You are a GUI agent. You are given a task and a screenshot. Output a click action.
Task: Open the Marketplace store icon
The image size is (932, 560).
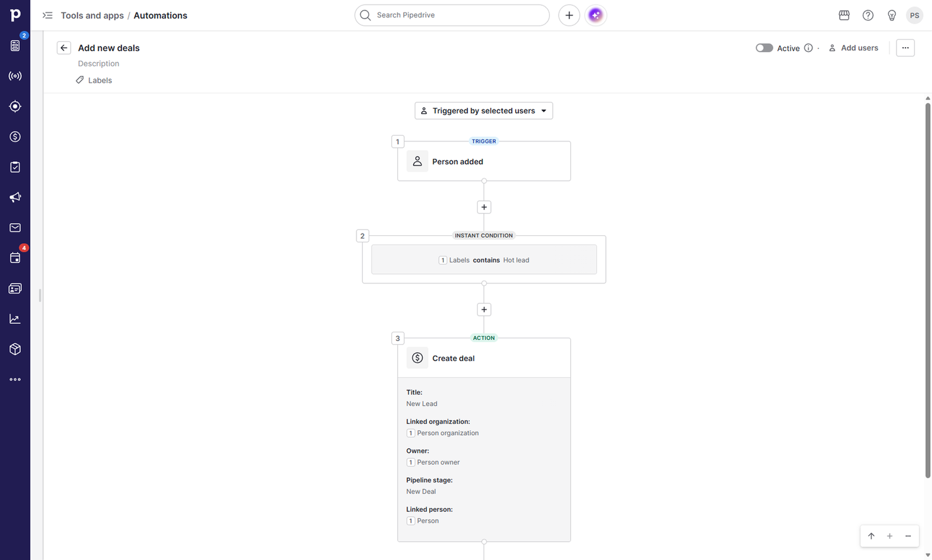coord(844,15)
